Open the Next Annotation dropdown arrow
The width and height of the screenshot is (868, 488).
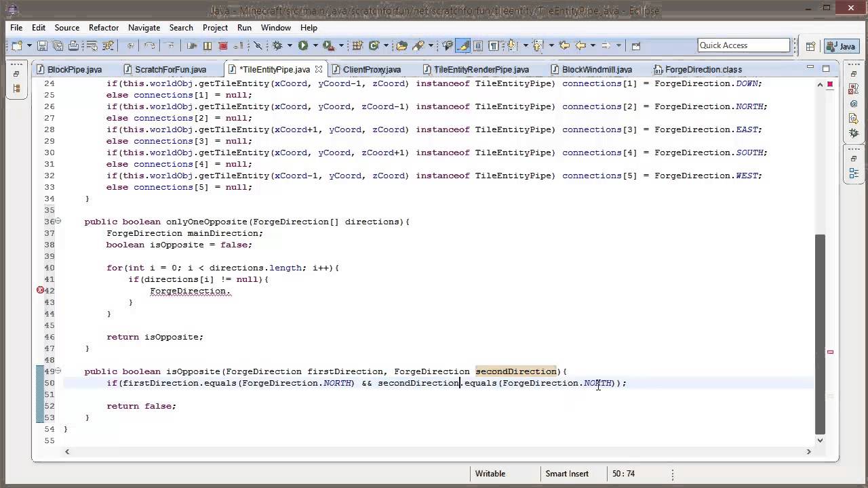tap(526, 45)
